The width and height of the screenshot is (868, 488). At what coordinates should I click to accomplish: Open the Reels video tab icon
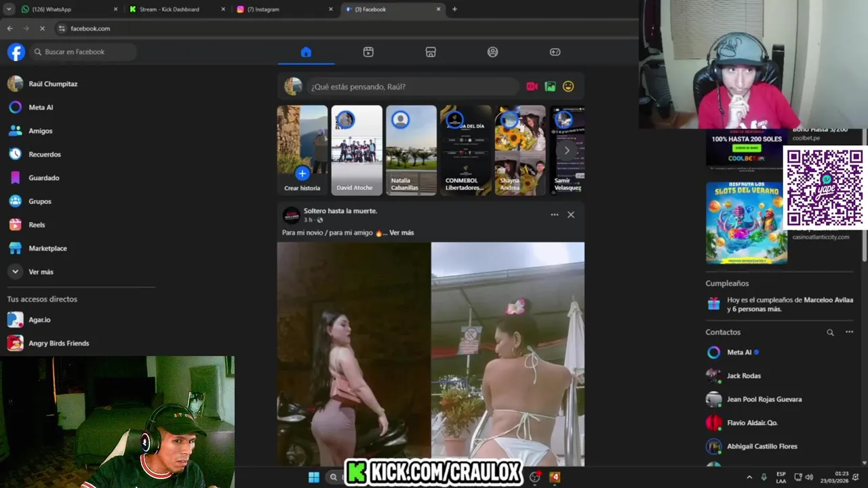click(368, 52)
